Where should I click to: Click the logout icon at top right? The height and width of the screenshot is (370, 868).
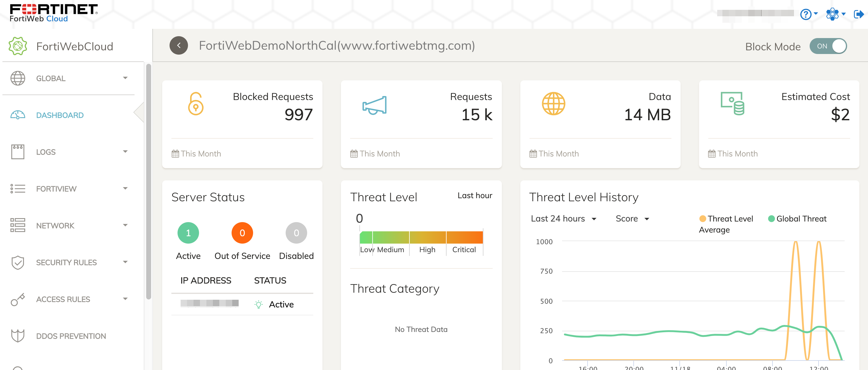pos(858,14)
